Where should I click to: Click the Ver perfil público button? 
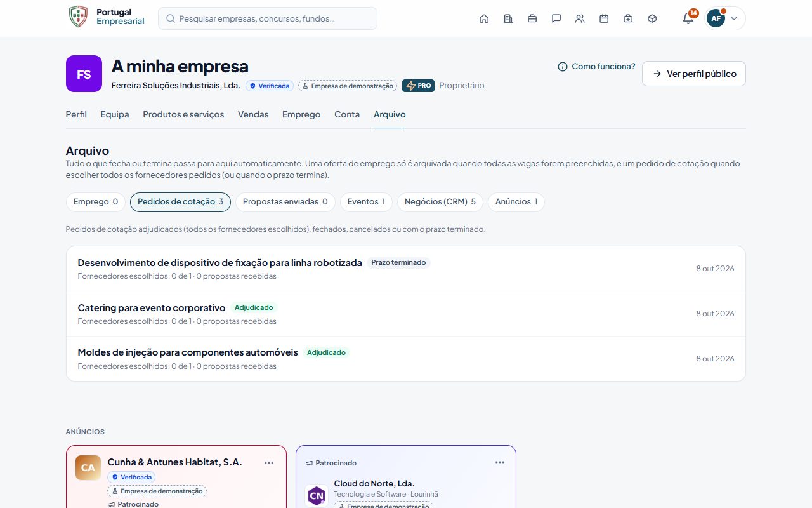click(694, 74)
